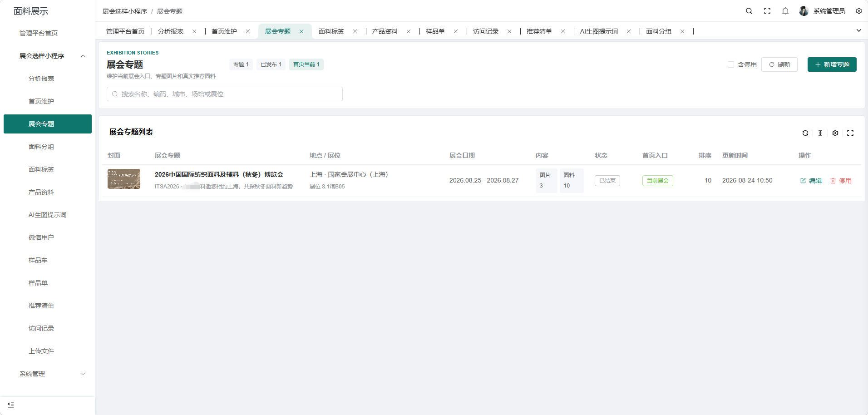Switch to the 推荐清单 tab
This screenshot has width=868, height=415.
539,31
